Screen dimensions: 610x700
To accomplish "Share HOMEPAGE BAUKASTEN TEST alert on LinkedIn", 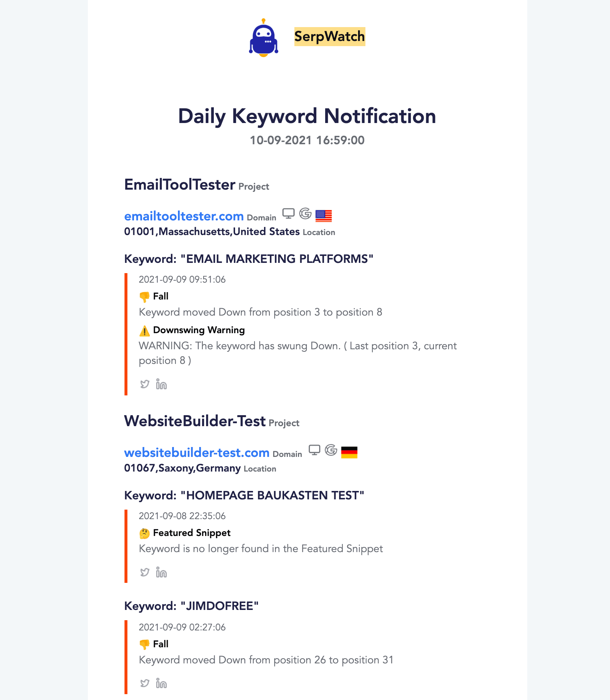I will tap(161, 572).
